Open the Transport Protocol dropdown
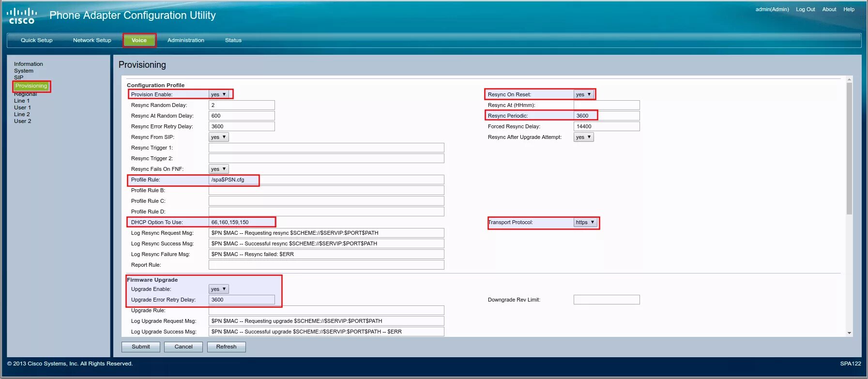868x379 pixels. pos(585,222)
